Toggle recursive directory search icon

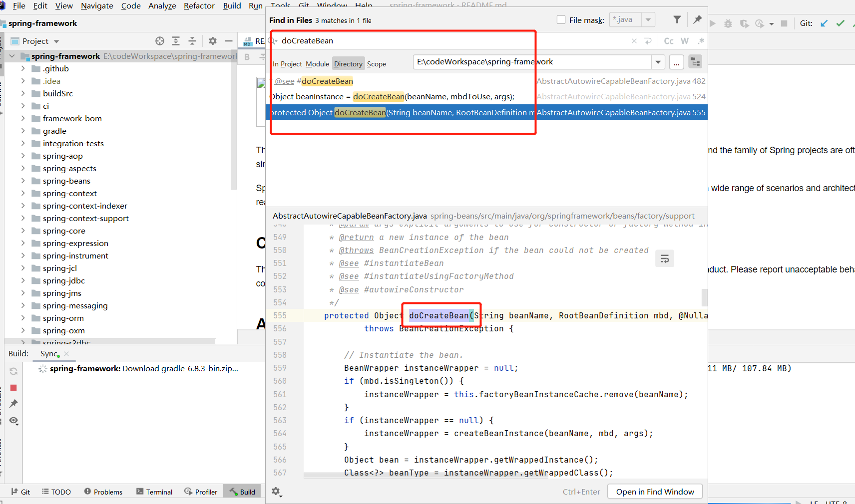tap(695, 62)
